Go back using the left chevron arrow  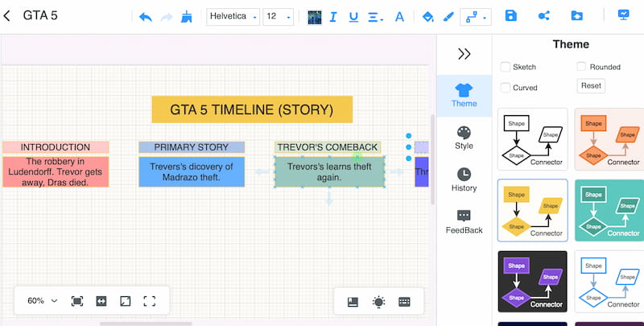tap(6, 16)
